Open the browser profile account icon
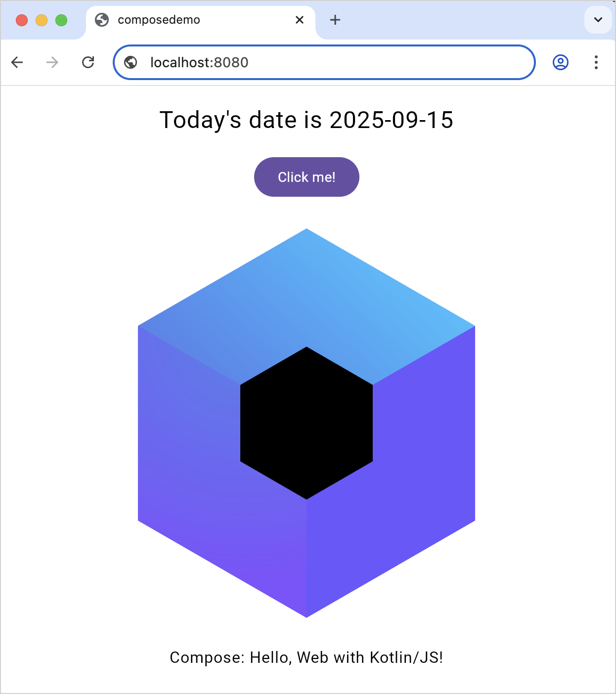Screen dimensions: 616x694 pyautogui.click(x=561, y=62)
